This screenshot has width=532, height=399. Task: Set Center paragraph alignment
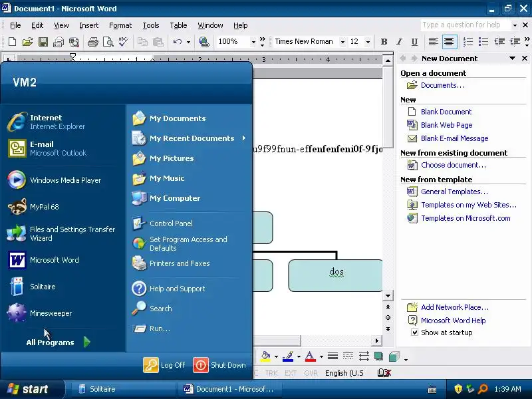click(449, 42)
